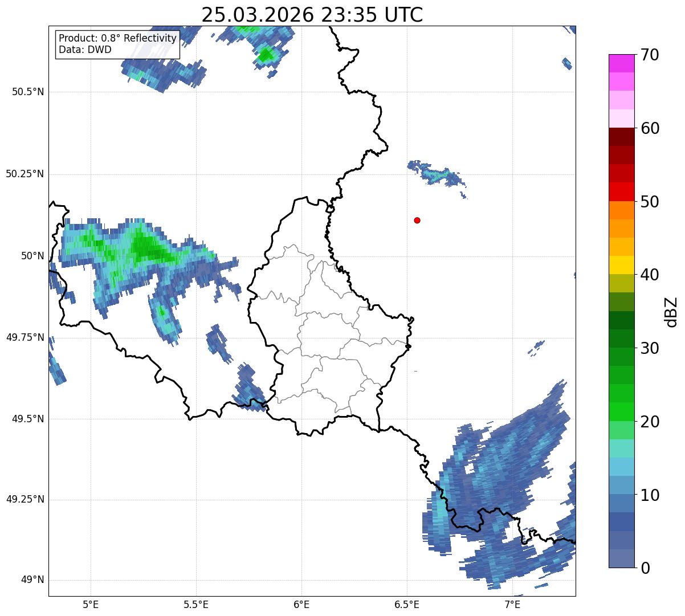The height and width of the screenshot is (616, 685).
Task: Click the title "25.03.2026 23:35 UTC"
Action: (312, 15)
